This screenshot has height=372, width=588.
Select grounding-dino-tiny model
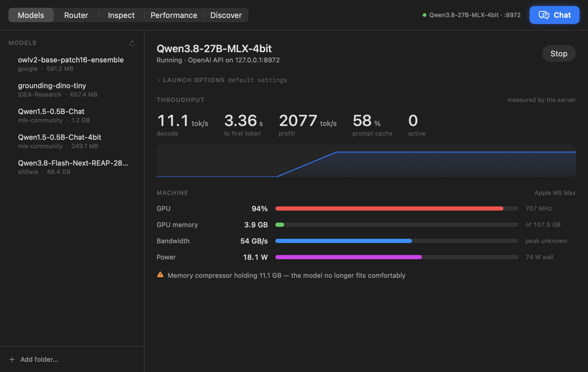[72, 90]
